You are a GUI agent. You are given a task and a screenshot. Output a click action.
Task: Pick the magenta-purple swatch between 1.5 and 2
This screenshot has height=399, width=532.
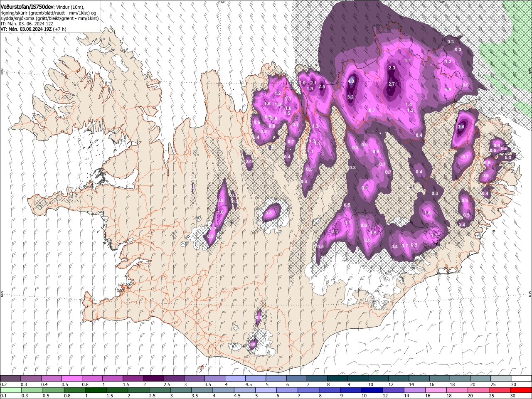(133, 378)
